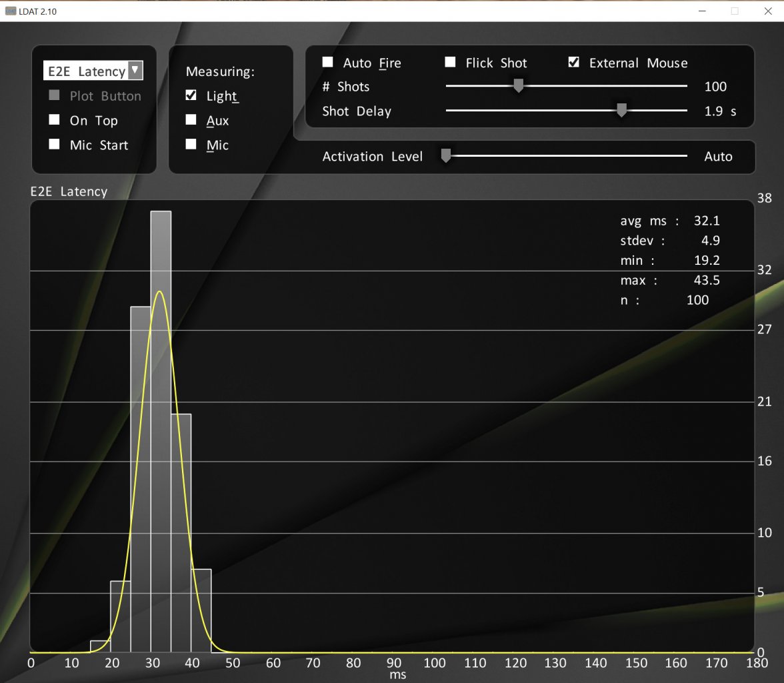Minimize the LDAT window
The image size is (784, 683).
[702, 11]
